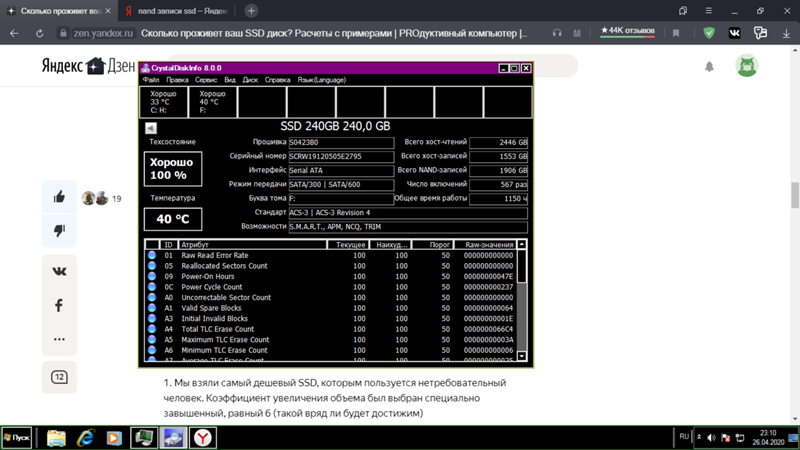Click the zen.yandex.ru address field
800x450 pixels.
click(x=104, y=33)
